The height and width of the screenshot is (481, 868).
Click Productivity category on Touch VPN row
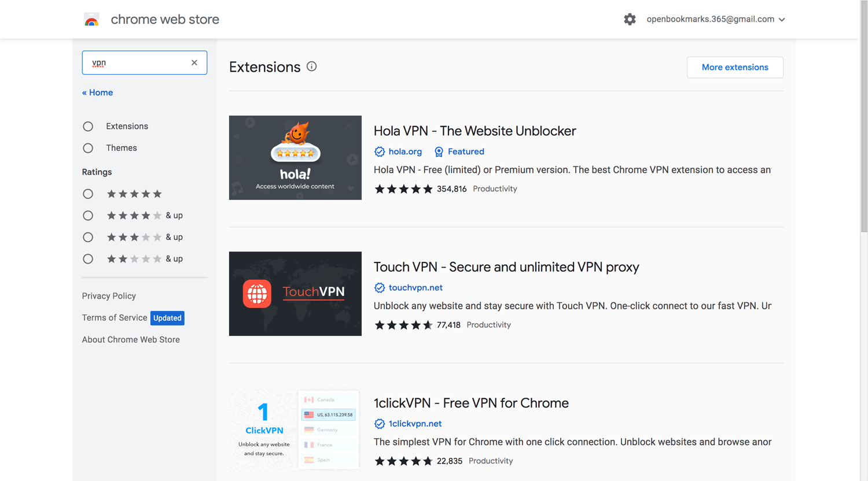[x=488, y=325]
